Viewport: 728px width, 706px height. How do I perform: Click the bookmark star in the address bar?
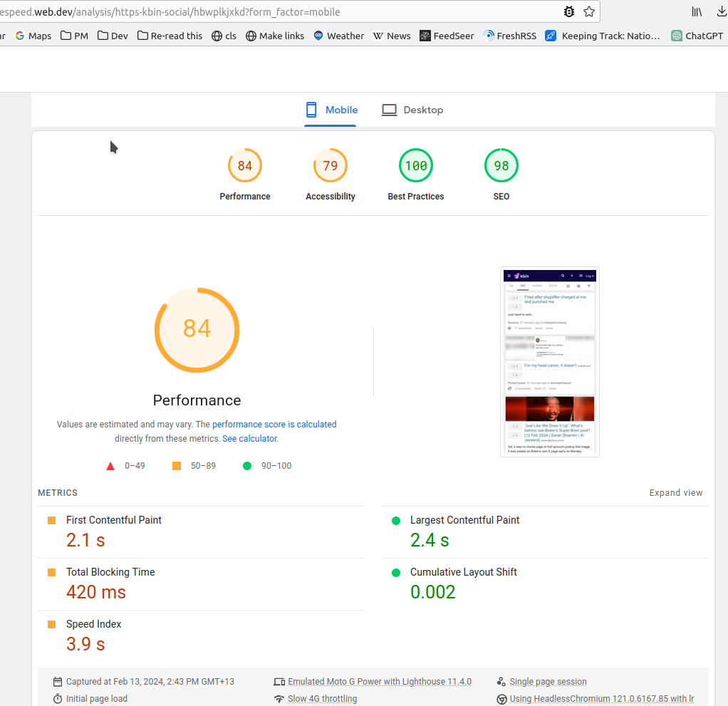[589, 11]
